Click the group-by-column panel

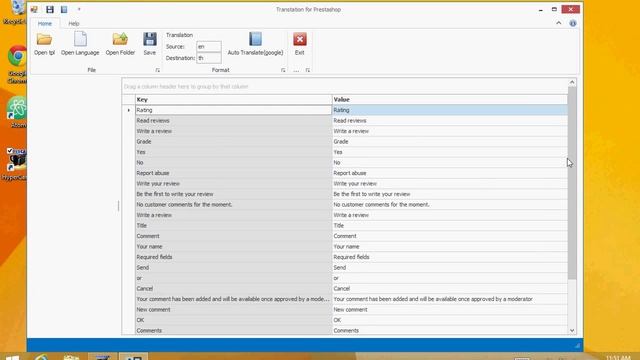(345, 87)
